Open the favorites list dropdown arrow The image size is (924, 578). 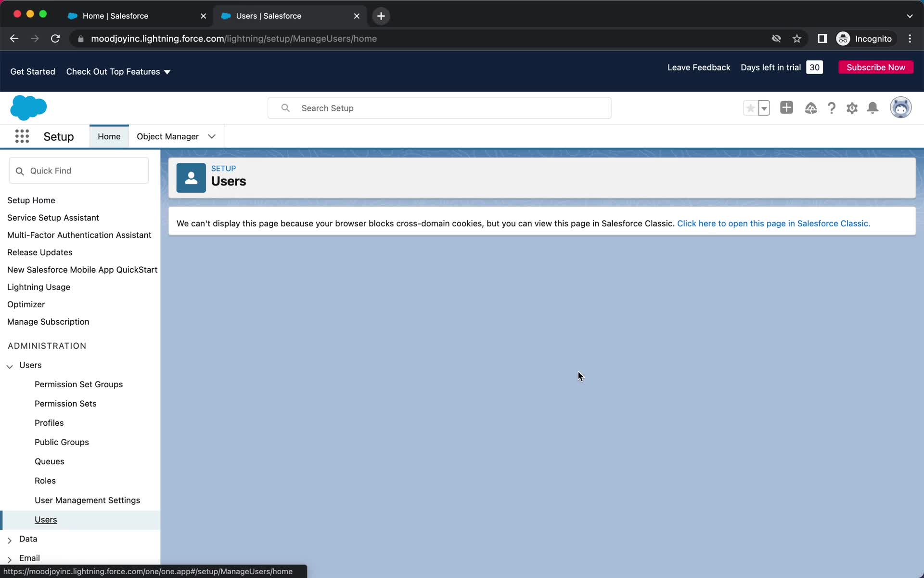[x=764, y=108]
